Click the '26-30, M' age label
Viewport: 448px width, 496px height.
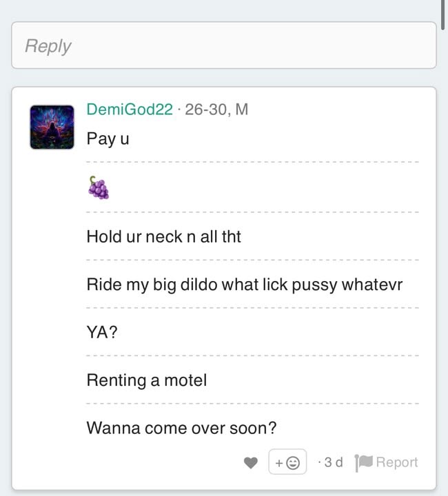click(x=216, y=110)
